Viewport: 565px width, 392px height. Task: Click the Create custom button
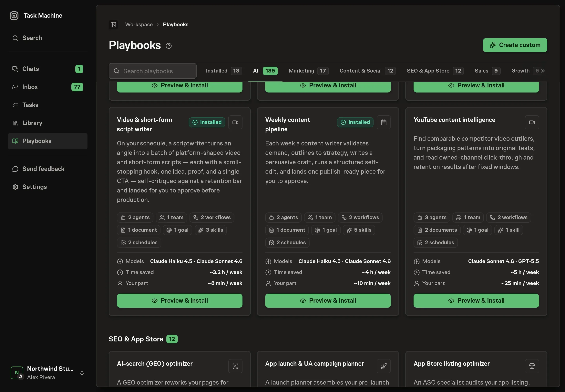[x=515, y=45]
